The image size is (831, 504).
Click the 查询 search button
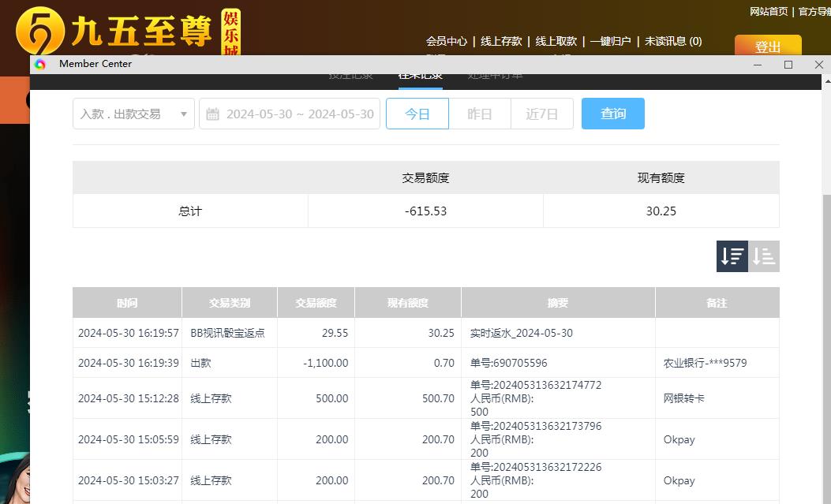[612, 114]
